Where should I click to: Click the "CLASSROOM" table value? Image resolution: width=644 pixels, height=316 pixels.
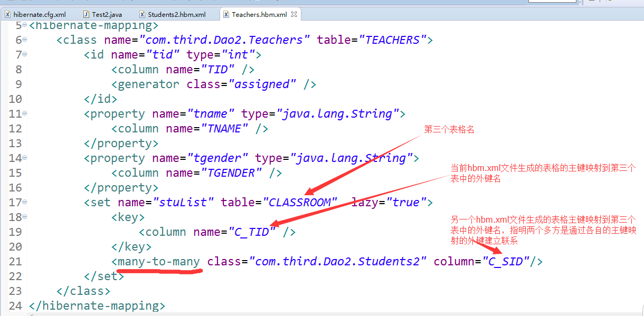300,203
